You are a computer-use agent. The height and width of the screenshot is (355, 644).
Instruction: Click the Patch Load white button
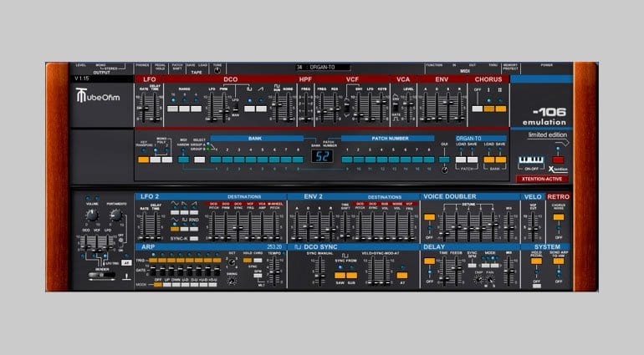461,160
